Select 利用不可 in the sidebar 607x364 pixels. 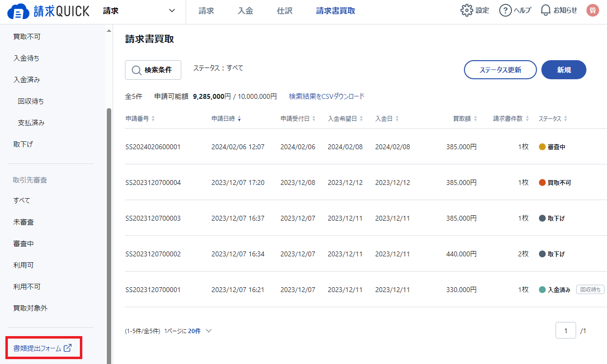coord(27,287)
